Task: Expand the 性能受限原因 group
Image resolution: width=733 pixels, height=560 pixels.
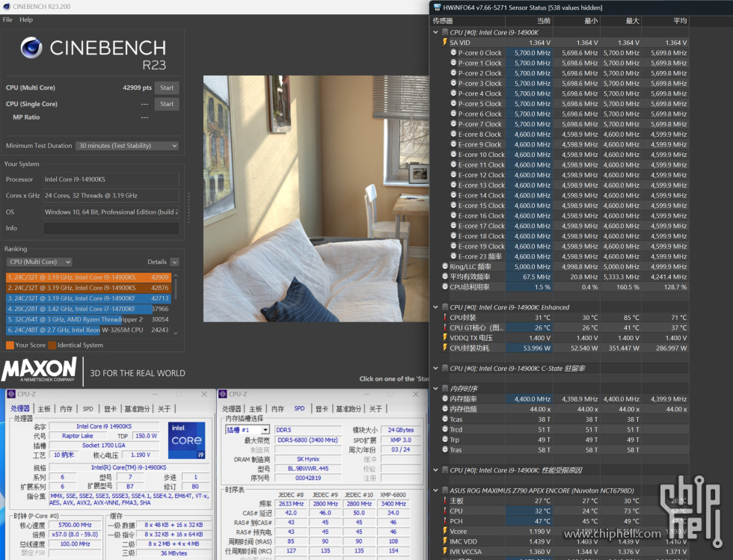Action: 435,470
